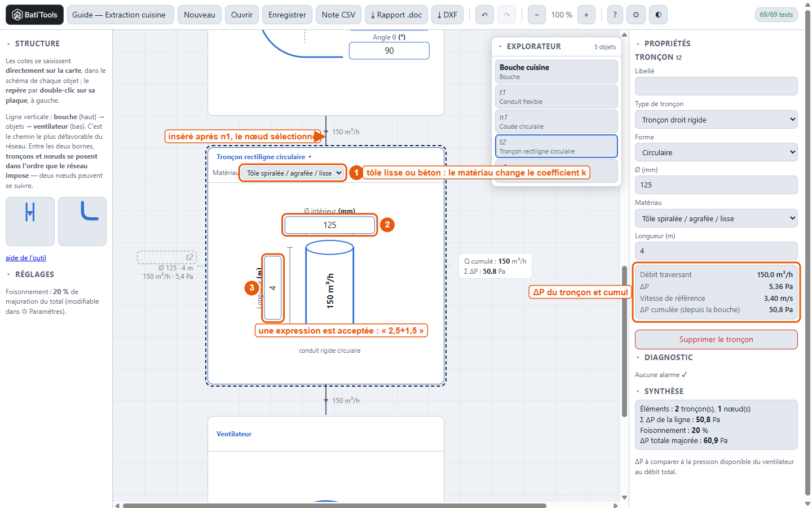
Task: Collapse the STRUCTURE section
Action: [8, 43]
